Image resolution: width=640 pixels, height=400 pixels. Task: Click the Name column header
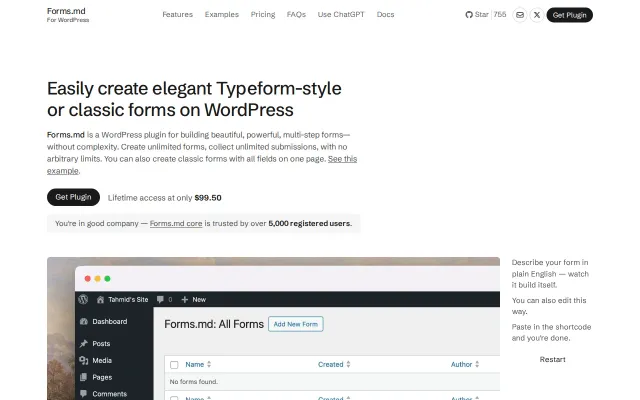(x=195, y=364)
